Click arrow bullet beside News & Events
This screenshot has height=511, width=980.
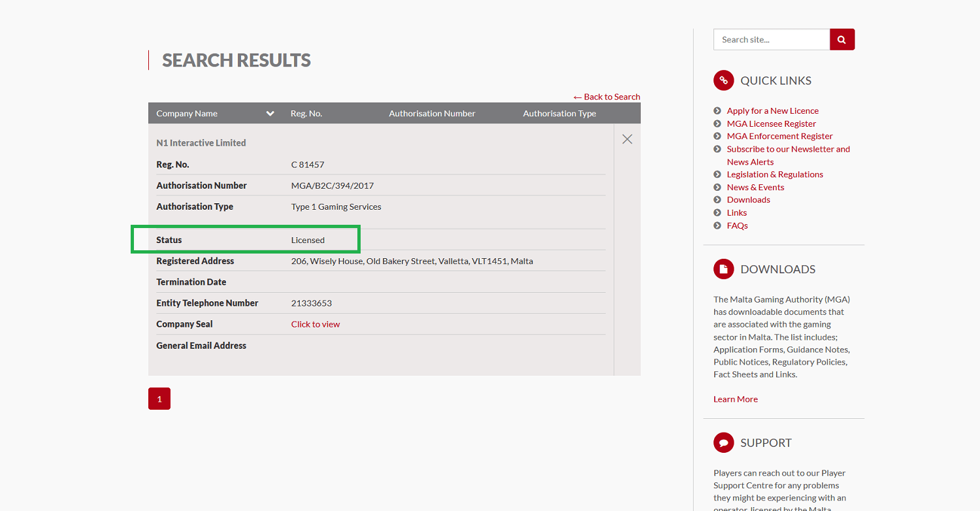[x=717, y=188]
